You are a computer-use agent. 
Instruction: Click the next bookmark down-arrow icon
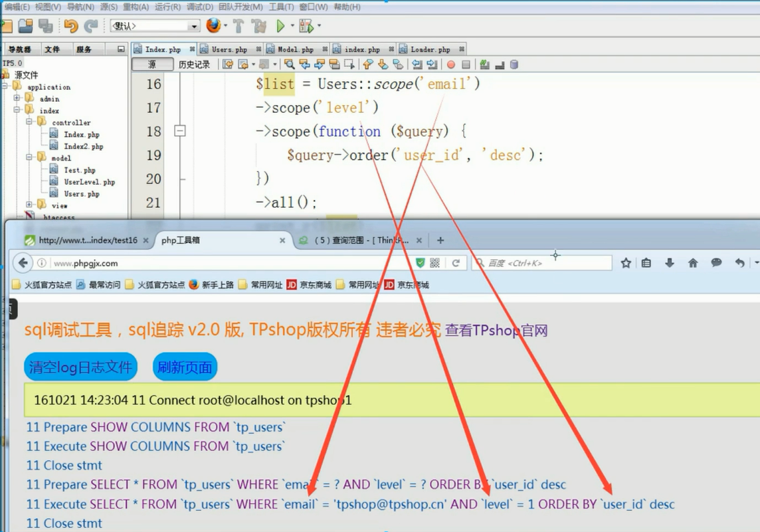(x=383, y=64)
